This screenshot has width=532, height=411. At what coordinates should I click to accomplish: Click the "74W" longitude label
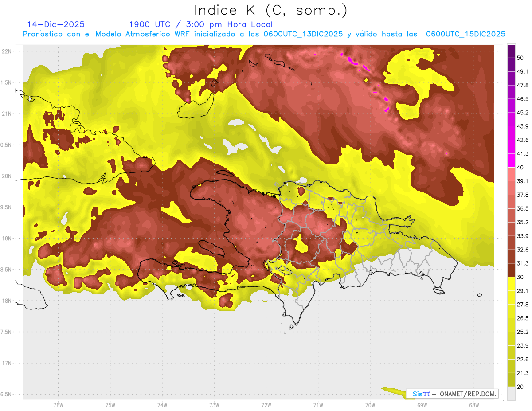(162, 405)
